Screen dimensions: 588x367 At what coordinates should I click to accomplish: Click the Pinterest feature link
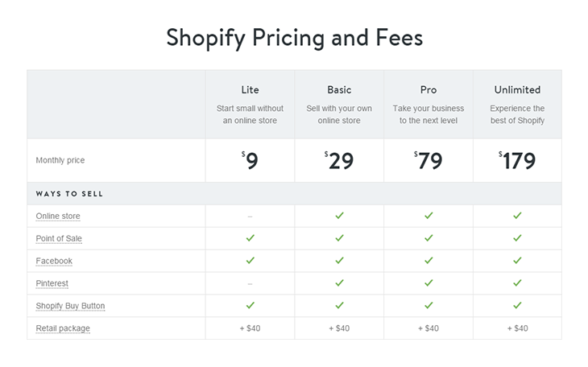(52, 284)
